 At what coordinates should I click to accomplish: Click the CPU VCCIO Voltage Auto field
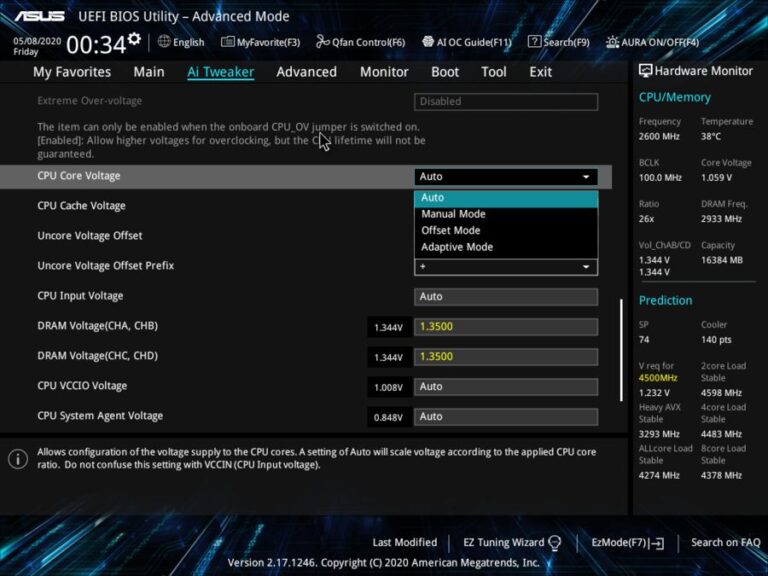[x=506, y=386]
